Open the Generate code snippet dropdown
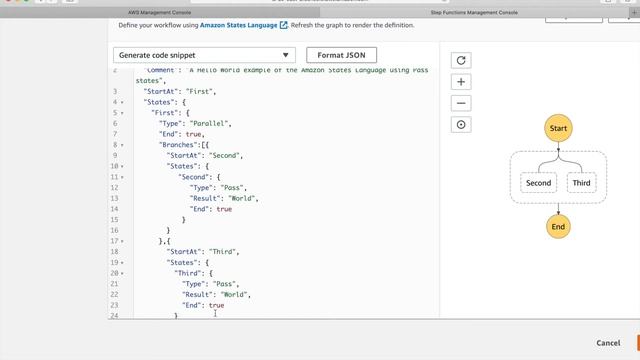This screenshot has width=640, height=360. coord(204,55)
